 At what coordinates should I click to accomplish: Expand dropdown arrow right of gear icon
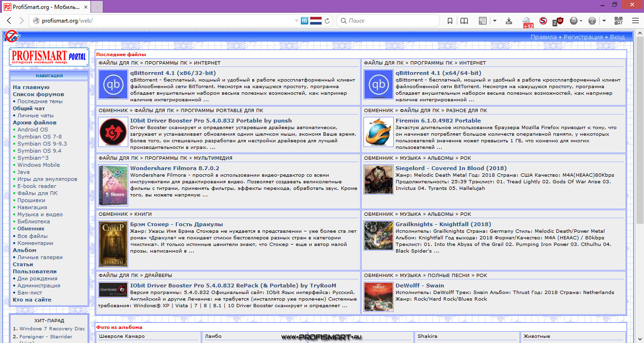(604, 21)
